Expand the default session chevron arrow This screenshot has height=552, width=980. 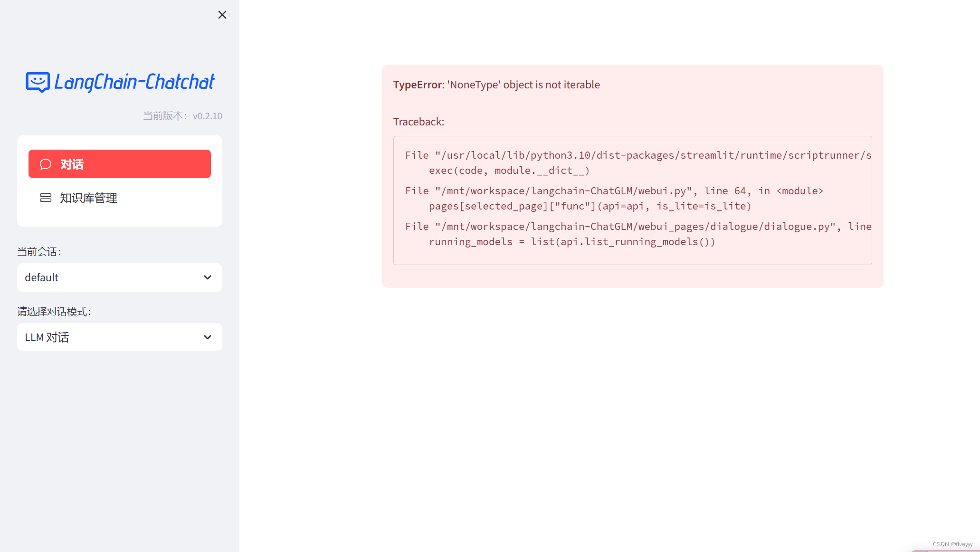point(208,277)
